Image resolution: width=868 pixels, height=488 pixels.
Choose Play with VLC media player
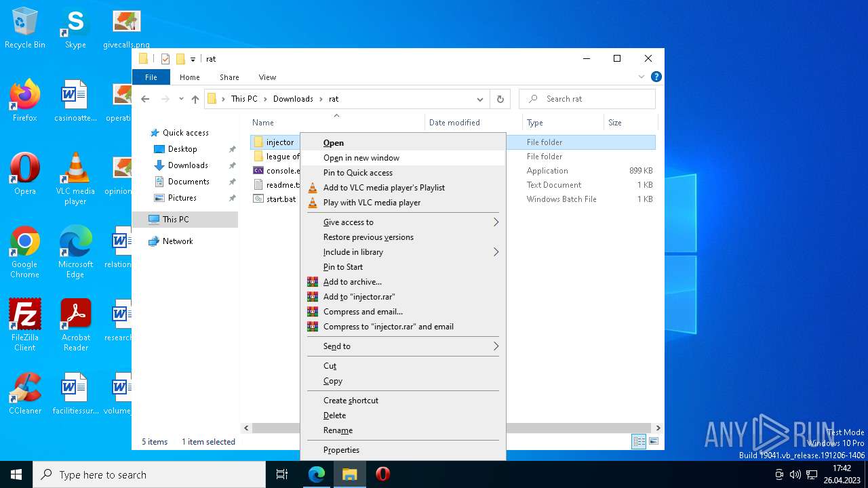[x=403, y=203]
